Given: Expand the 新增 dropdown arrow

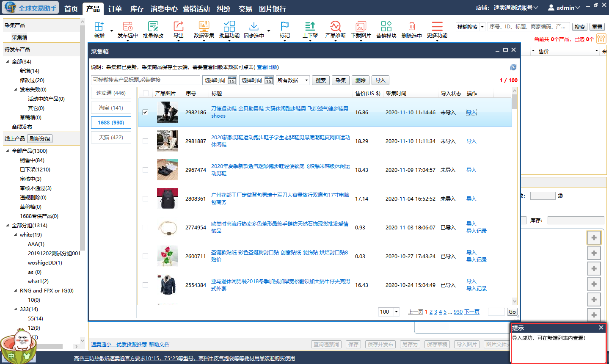Looking at the screenshot, I should coord(112,31).
